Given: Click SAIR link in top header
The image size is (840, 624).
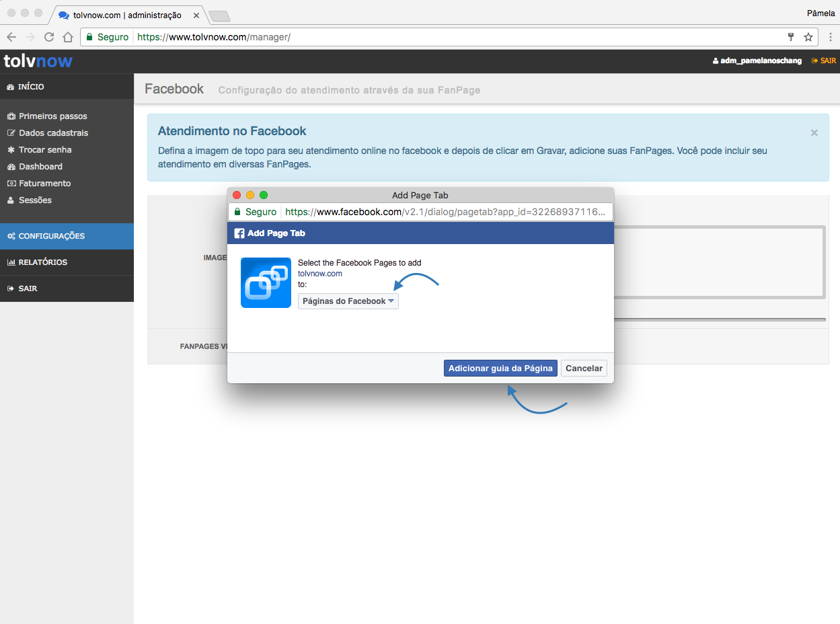Looking at the screenshot, I should pos(824,61).
